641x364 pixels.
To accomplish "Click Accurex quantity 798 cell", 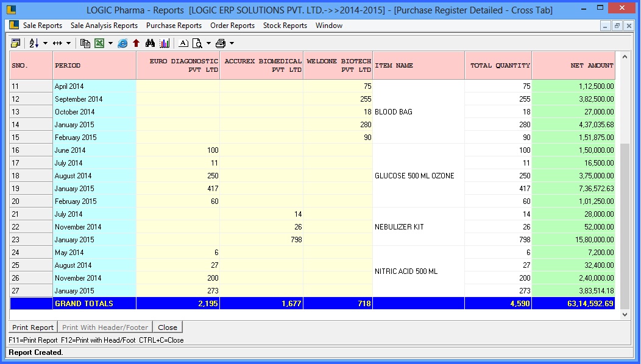I will 261,239.
